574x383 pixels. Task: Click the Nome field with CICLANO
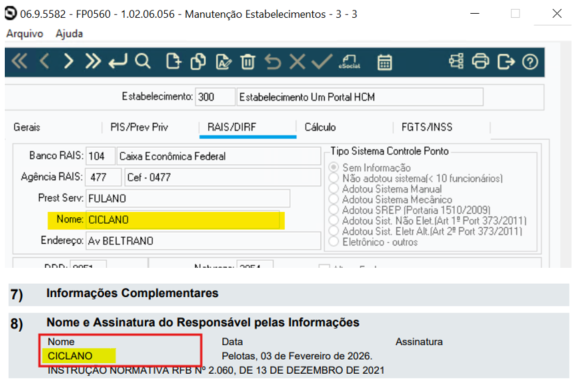pyautogui.click(x=183, y=220)
